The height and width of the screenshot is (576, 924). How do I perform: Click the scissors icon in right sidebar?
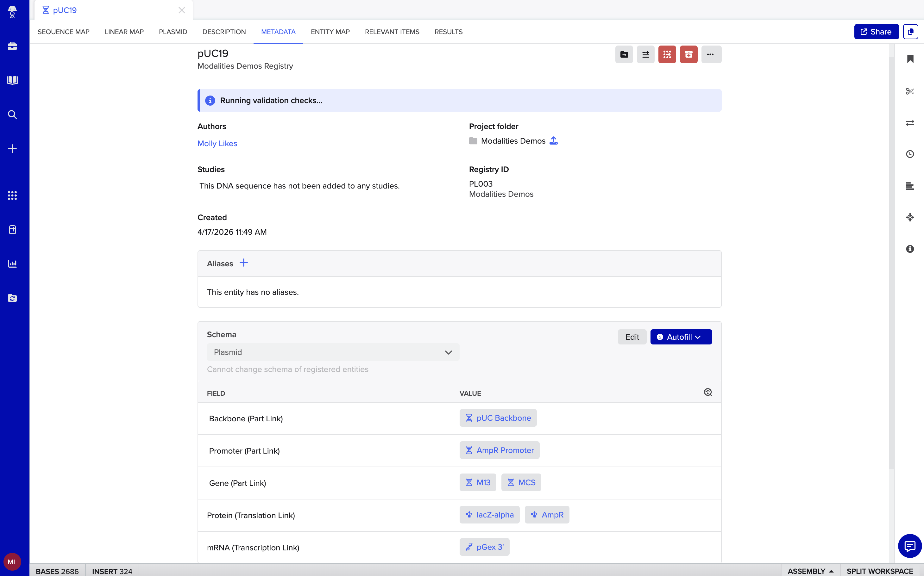(910, 91)
